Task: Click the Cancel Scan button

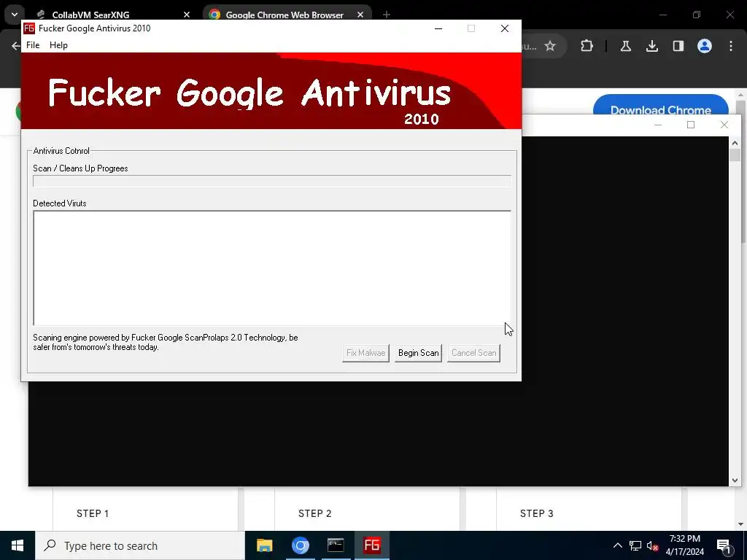Action: (x=473, y=353)
